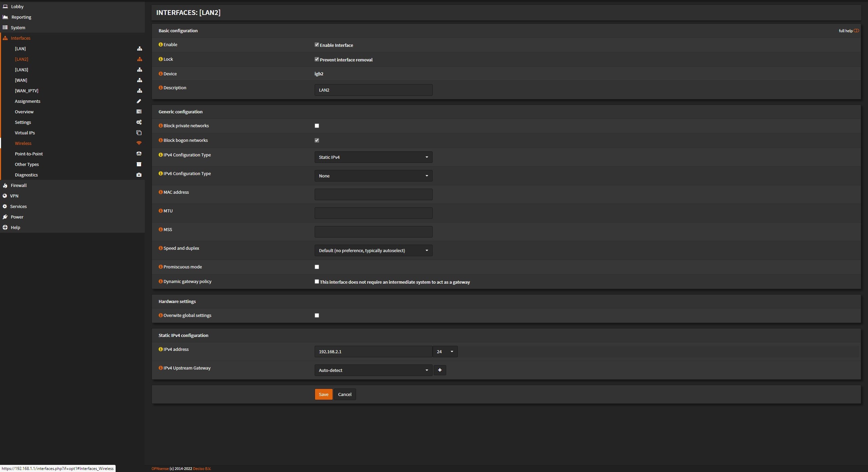Open the Speed and duplex dropdown

pyautogui.click(x=373, y=250)
